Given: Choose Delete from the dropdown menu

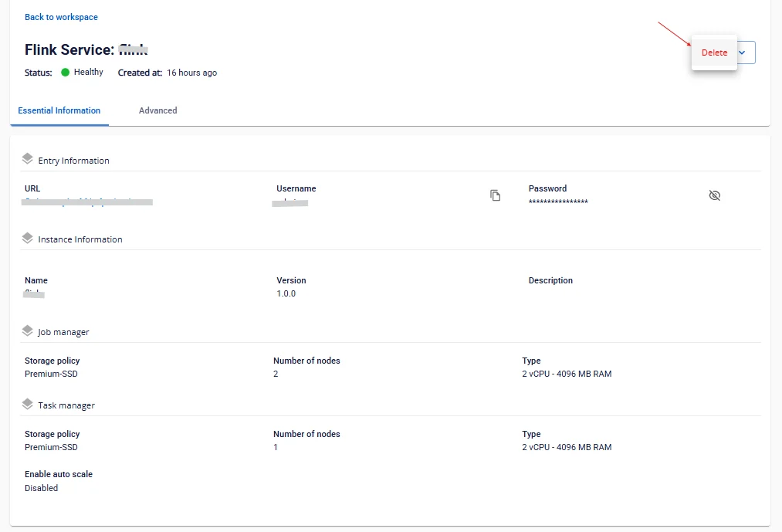Looking at the screenshot, I should pyautogui.click(x=714, y=53).
